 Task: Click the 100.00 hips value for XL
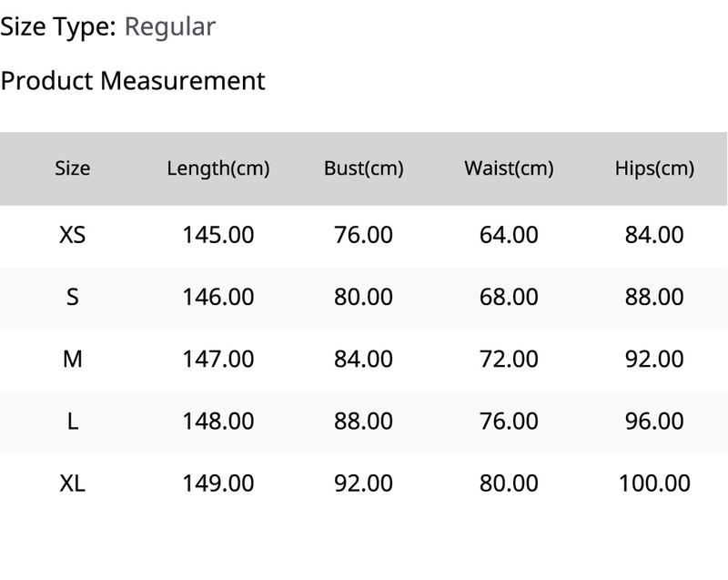point(654,483)
